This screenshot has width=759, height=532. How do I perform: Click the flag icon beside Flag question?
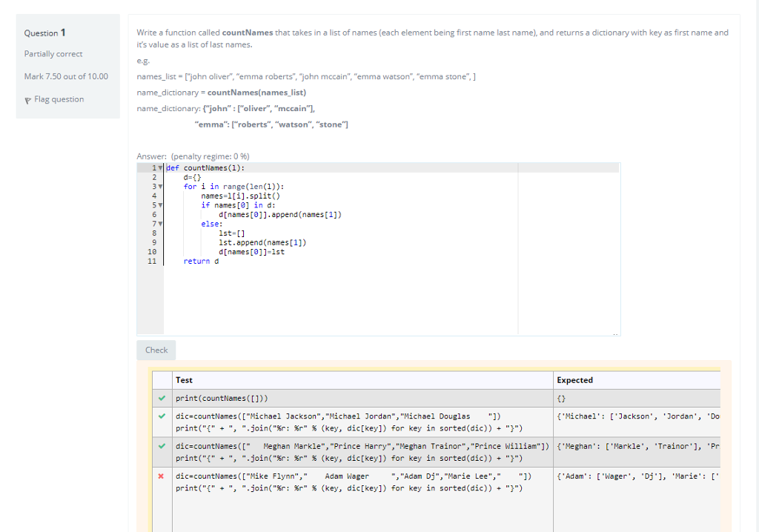pyautogui.click(x=27, y=99)
